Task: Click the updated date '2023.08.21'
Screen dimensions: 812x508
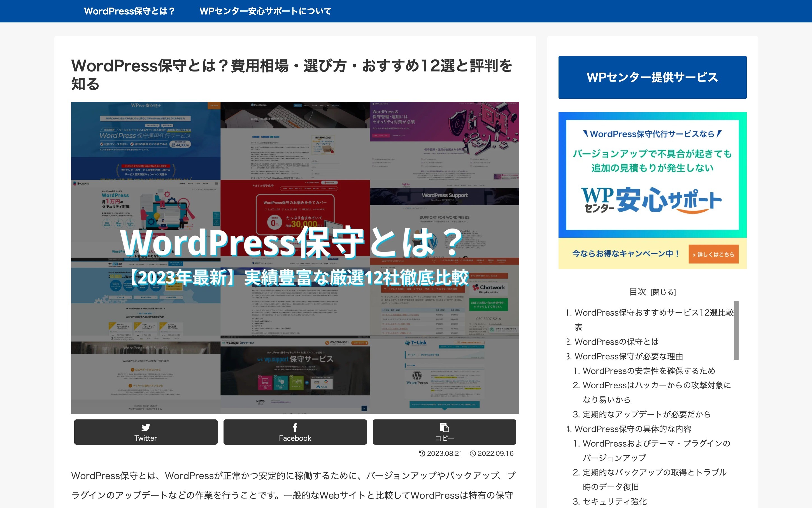Action: pos(444,454)
